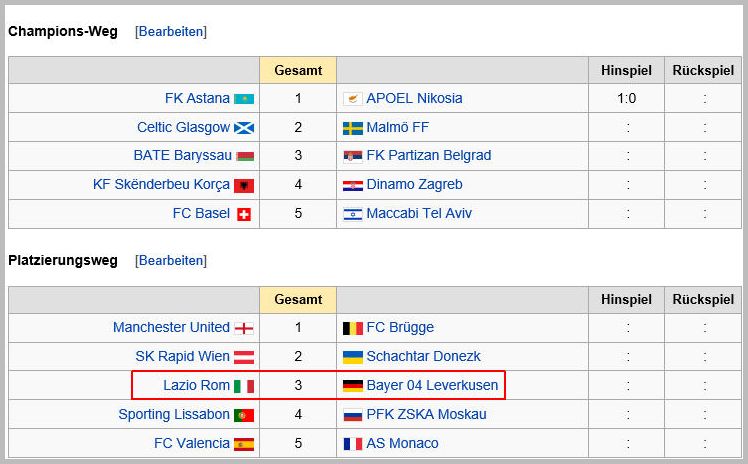Edit the Champions-Weg section via Bearbeiten
Viewport: 748px width, 464px height.
coord(171,31)
